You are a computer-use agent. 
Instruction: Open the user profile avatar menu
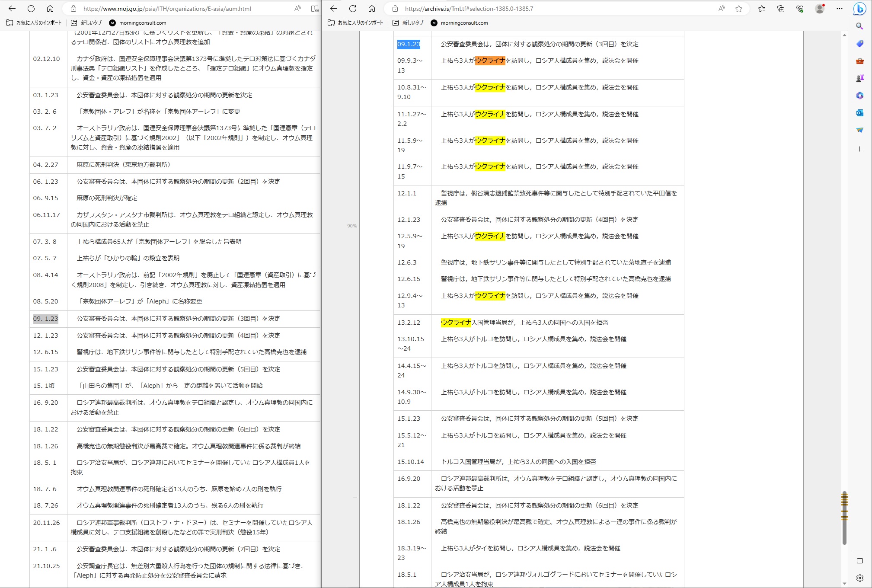[820, 9]
